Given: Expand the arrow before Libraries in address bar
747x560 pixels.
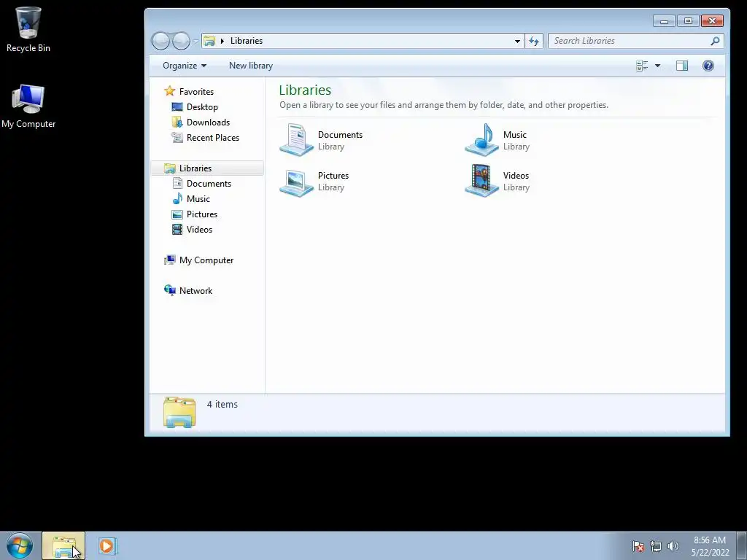Looking at the screenshot, I should (222, 41).
